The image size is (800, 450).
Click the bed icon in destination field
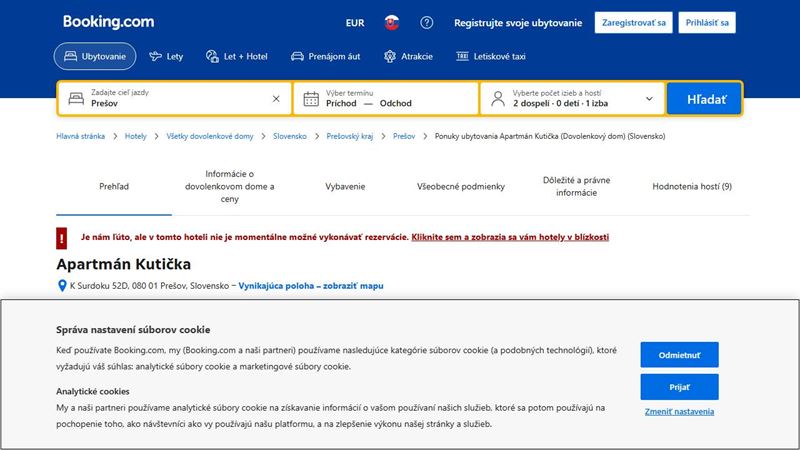coord(76,98)
